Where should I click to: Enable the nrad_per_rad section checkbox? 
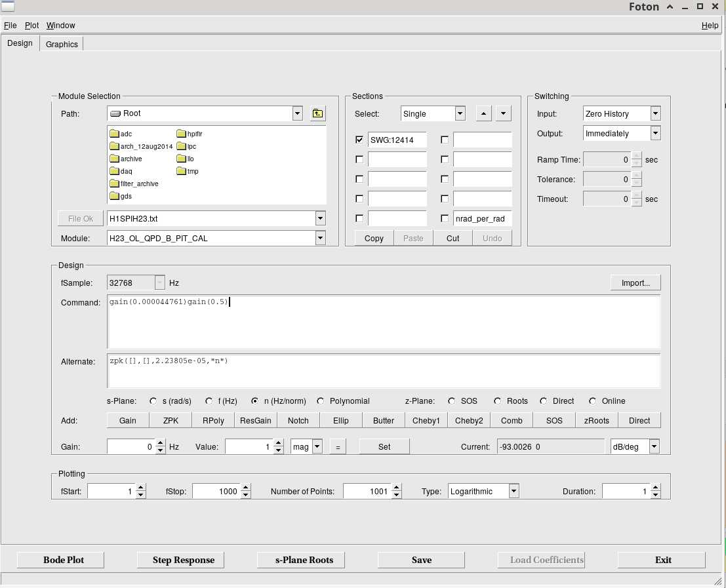(445, 218)
